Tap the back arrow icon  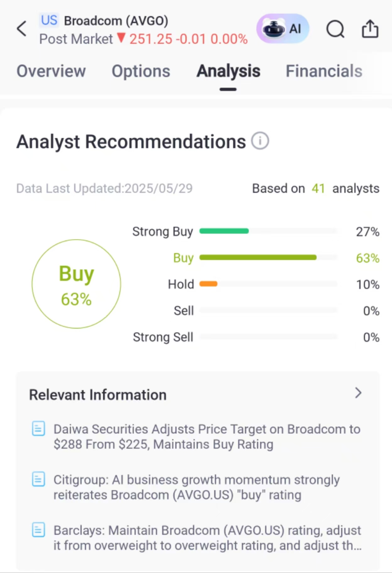(22, 29)
